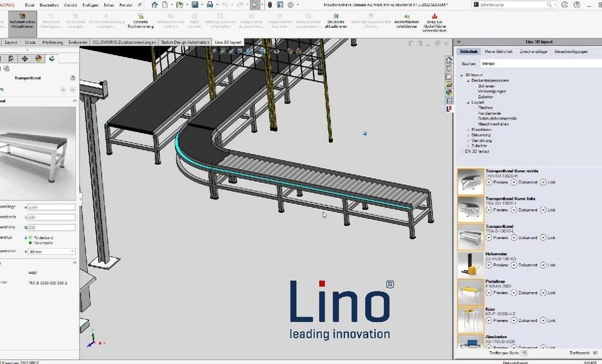Open the Benachrichtigungen tab
The height and width of the screenshot is (364, 602).
point(571,51)
